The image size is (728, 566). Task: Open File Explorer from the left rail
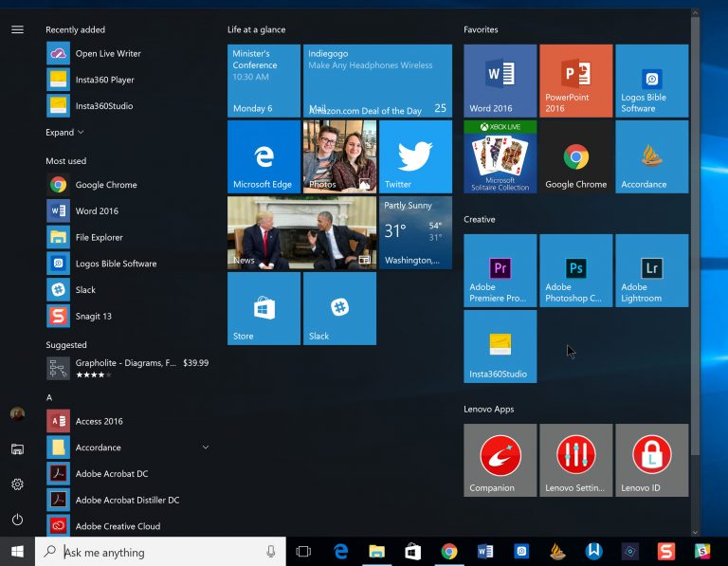pyautogui.click(x=17, y=449)
